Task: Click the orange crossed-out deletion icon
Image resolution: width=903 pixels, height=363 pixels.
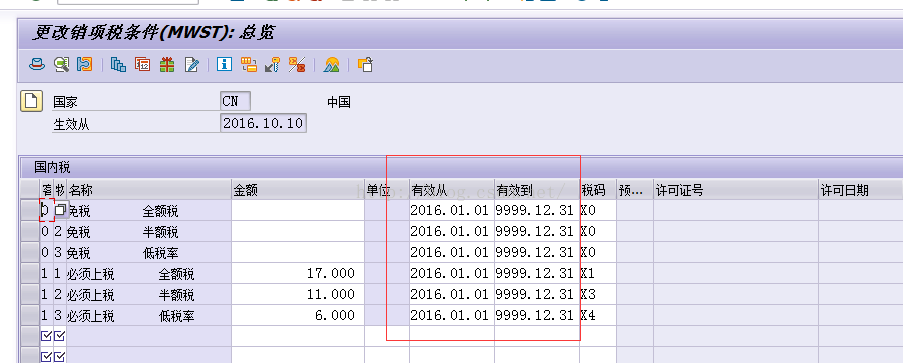Action: point(297,65)
